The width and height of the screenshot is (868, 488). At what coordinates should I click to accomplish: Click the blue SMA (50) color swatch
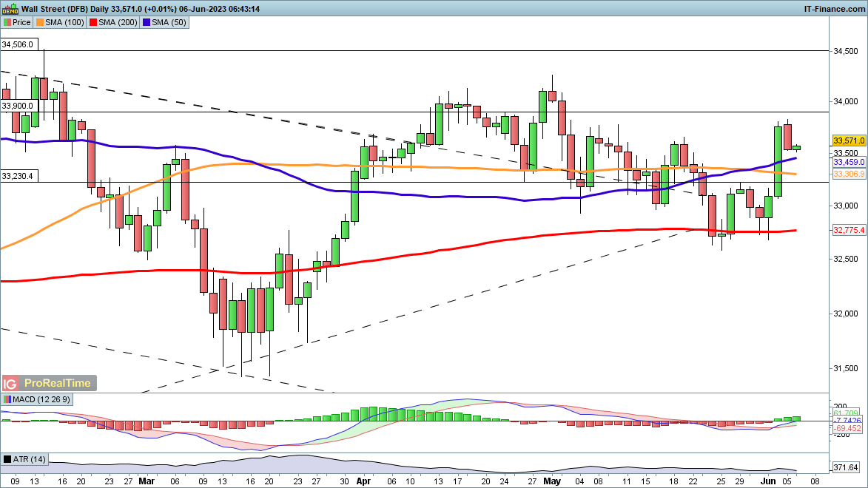pyautogui.click(x=147, y=23)
